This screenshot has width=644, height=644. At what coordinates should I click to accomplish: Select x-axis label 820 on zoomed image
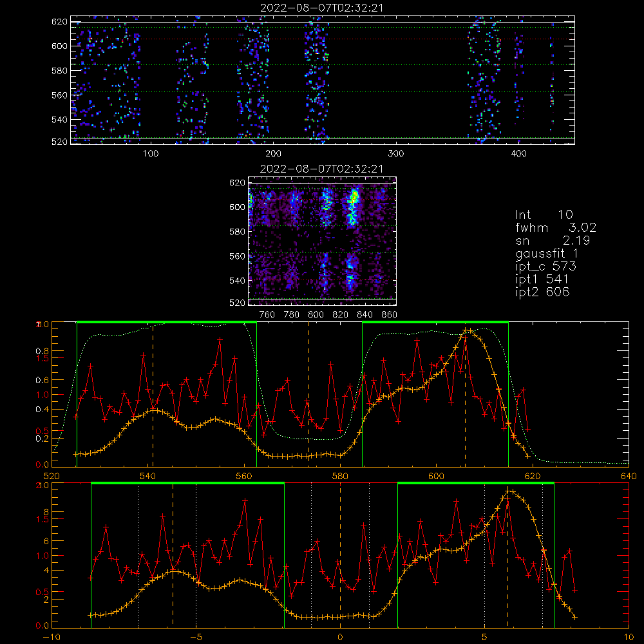pos(341,315)
